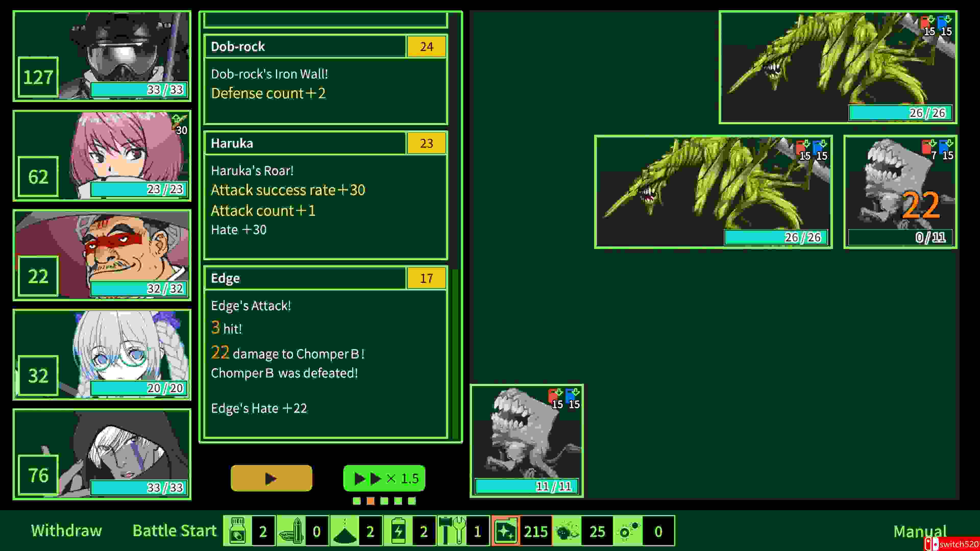Screen dimensions: 980x551
Task: Click the battery energy resource icon
Action: [398, 531]
